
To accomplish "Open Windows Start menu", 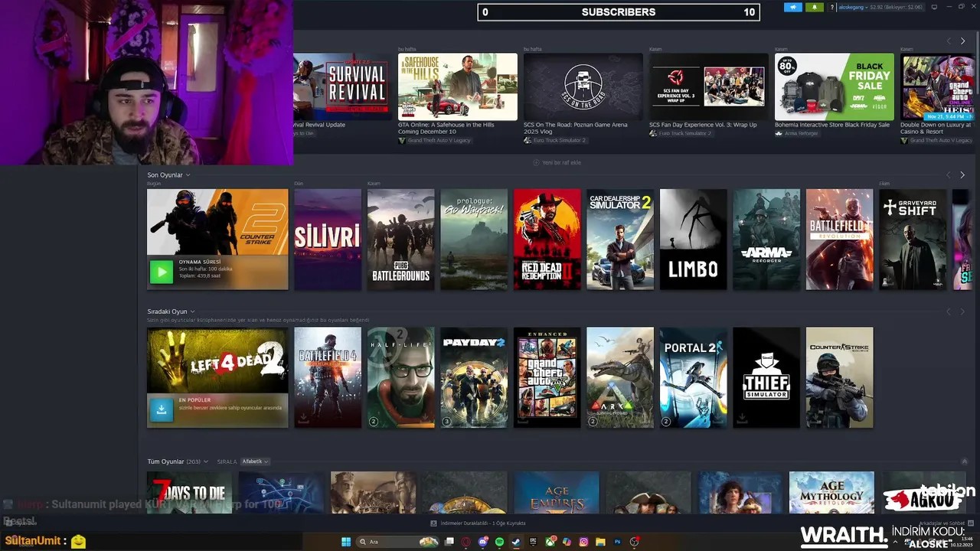I will coord(346,542).
